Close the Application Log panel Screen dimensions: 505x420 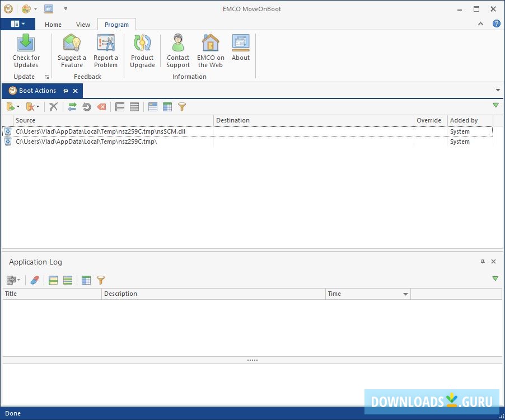493,262
